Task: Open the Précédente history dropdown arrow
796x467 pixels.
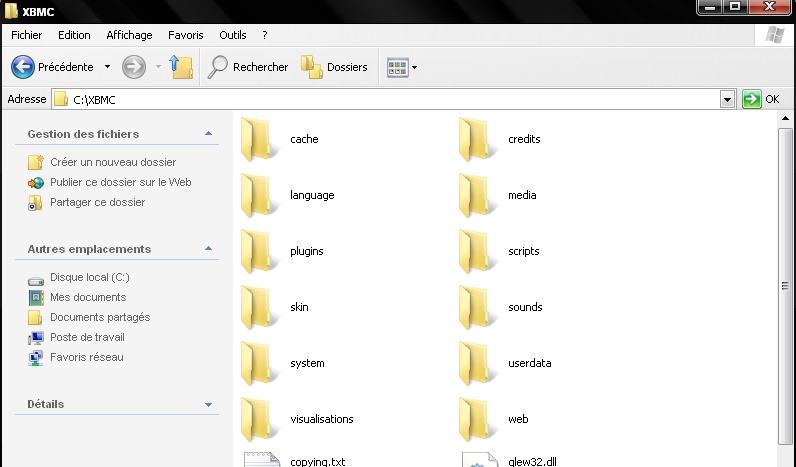Action: click(x=107, y=66)
